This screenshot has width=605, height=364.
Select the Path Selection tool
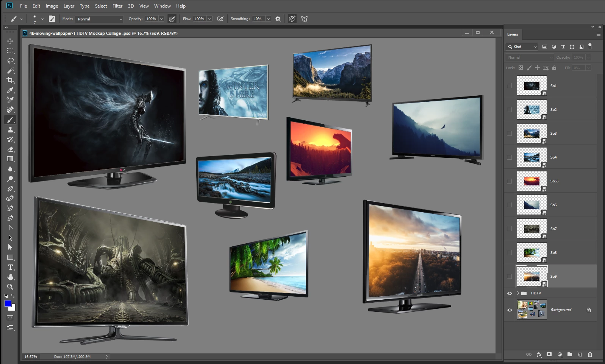(10, 238)
